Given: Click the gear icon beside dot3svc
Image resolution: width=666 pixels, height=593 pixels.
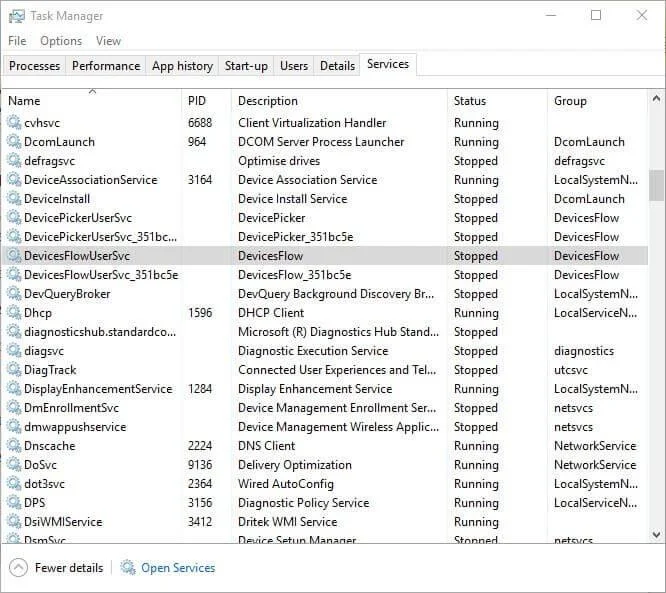Looking at the screenshot, I should pyautogui.click(x=14, y=483).
